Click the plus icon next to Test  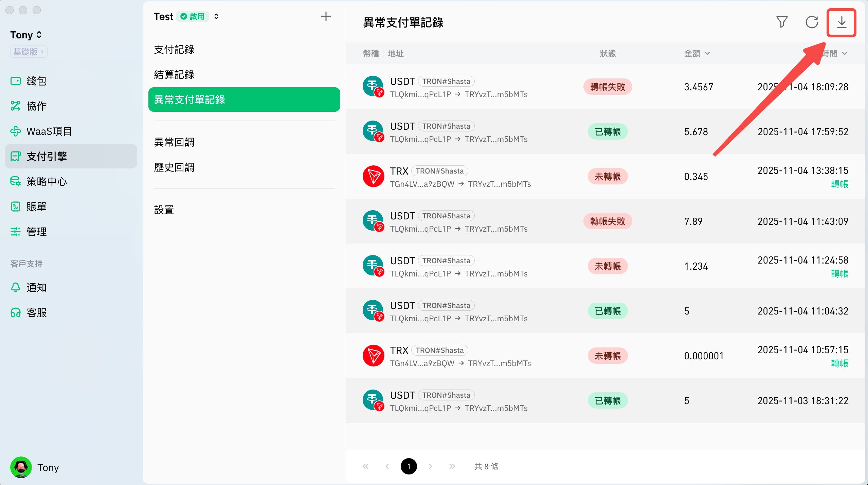pos(326,16)
